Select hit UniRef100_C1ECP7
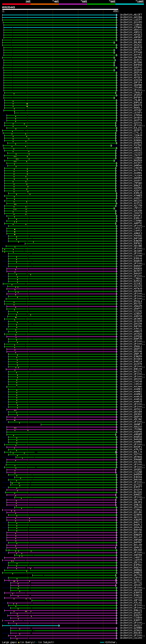This screenshot has height=644, width=146. (x=131, y=20)
